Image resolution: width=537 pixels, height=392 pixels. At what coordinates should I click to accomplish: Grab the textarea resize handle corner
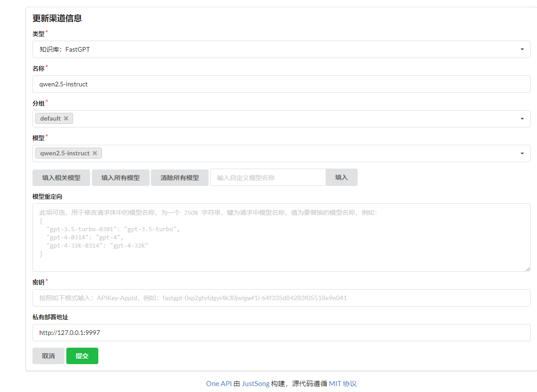pos(528,269)
